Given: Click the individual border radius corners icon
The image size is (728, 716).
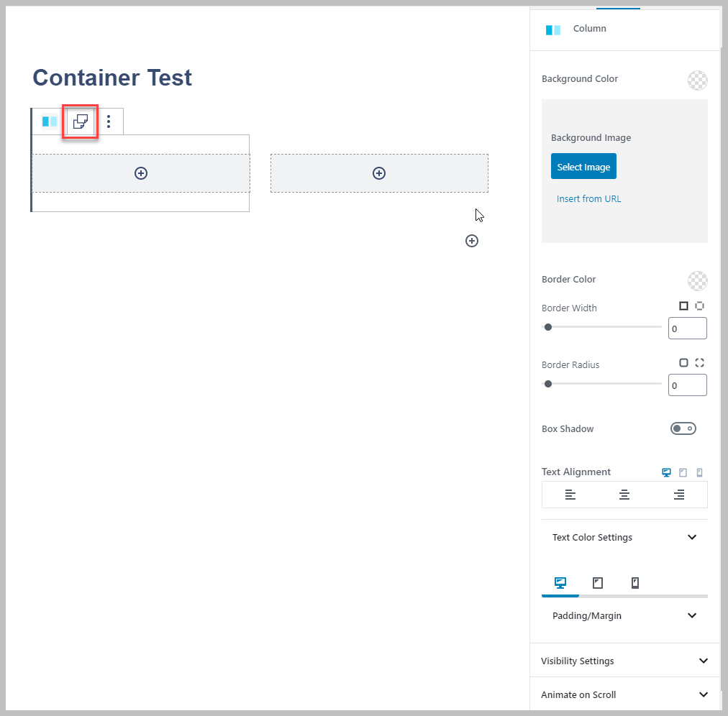Looking at the screenshot, I should click(x=698, y=362).
